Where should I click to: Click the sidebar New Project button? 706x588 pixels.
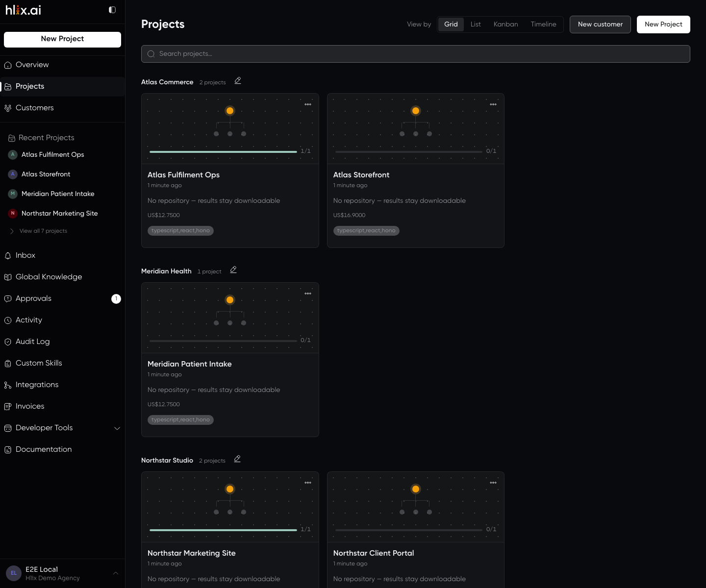[62, 39]
